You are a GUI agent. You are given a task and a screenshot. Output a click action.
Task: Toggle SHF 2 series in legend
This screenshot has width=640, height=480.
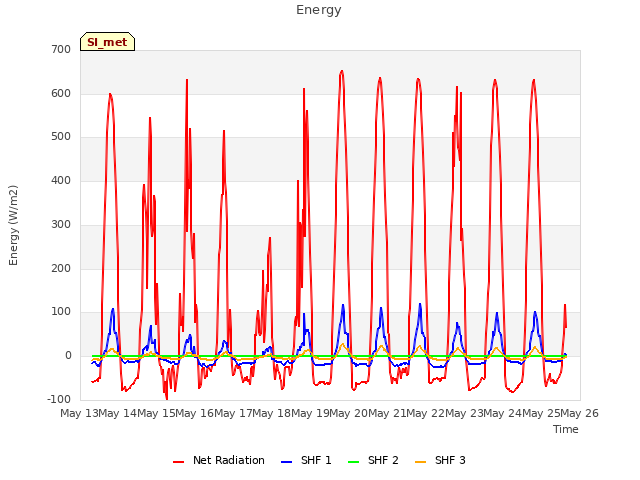click(373, 460)
